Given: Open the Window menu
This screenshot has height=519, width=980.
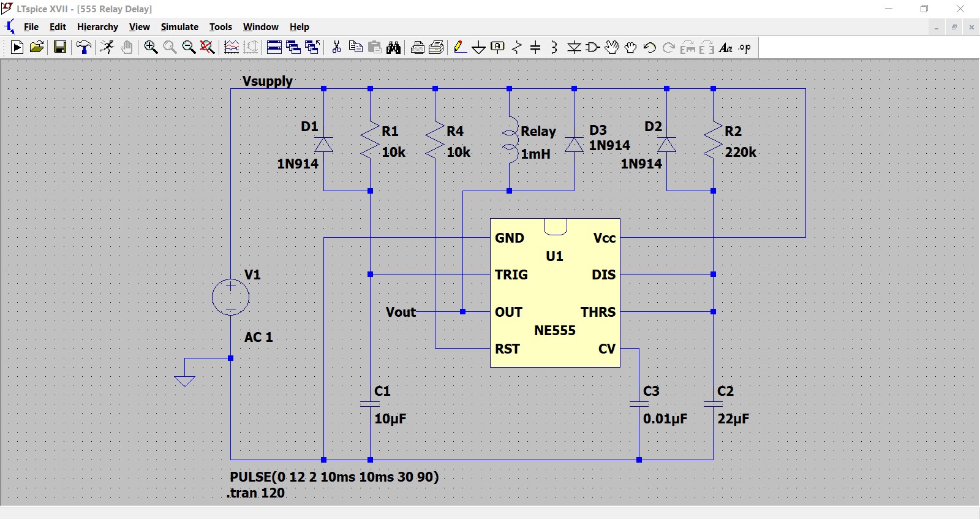Looking at the screenshot, I should click(260, 27).
